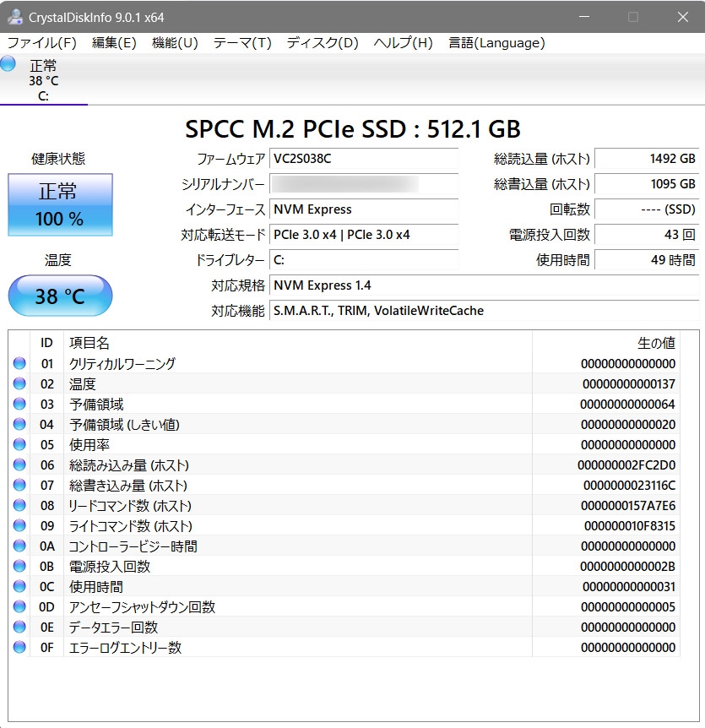
Task: Click the status orb for row 08 リードコマンド数
Action: [x=19, y=505]
